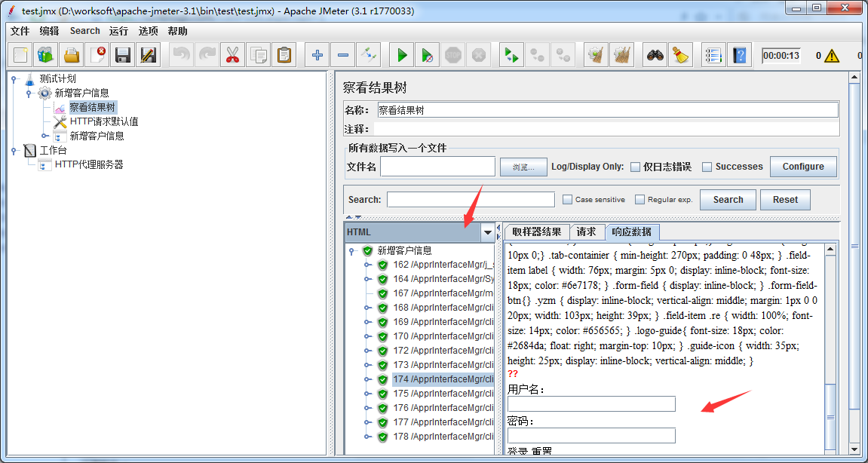Collapse the 测试计划 tree node
Image resolution: width=868 pixels, height=463 pixels.
[x=14, y=78]
